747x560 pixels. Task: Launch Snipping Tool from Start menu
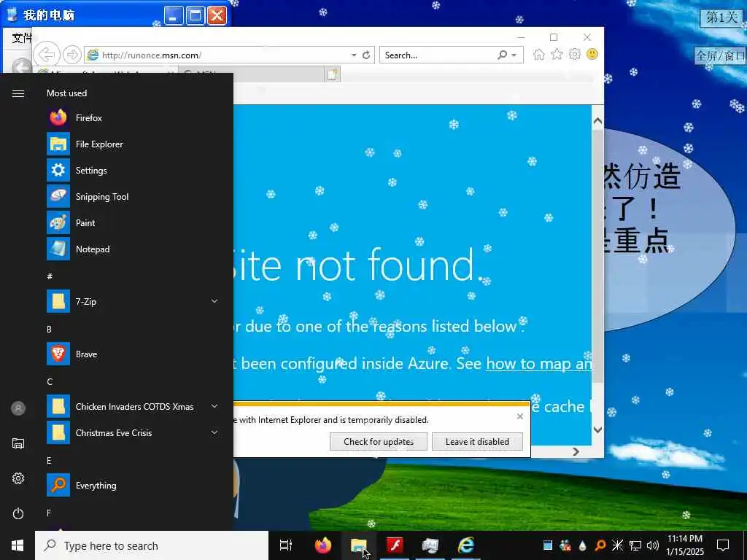pos(133,196)
